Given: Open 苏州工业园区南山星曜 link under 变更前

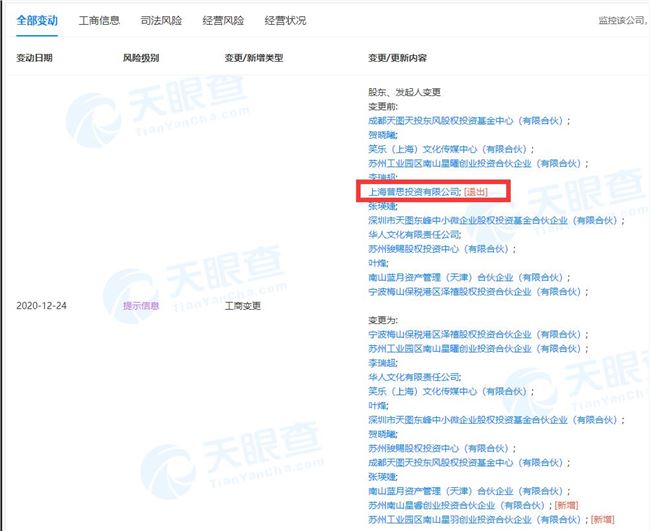Looking at the screenshot, I should pos(475,163).
